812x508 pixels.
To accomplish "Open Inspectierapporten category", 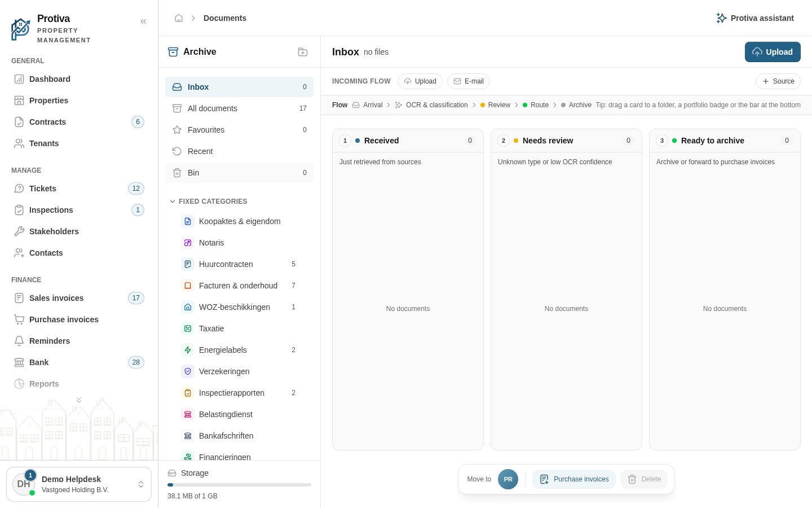I will tap(239, 393).
